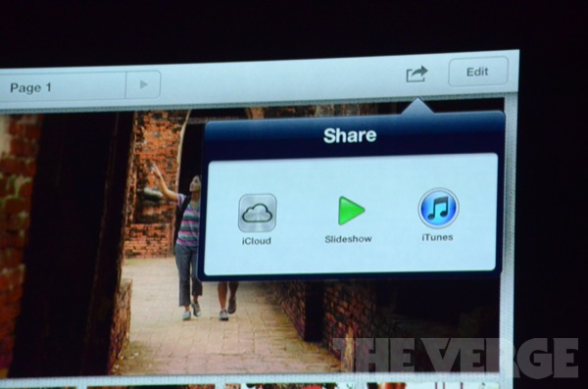The image size is (588, 389).
Task: Tap the iCloud icon in Share popover
Action: [257, 213]
